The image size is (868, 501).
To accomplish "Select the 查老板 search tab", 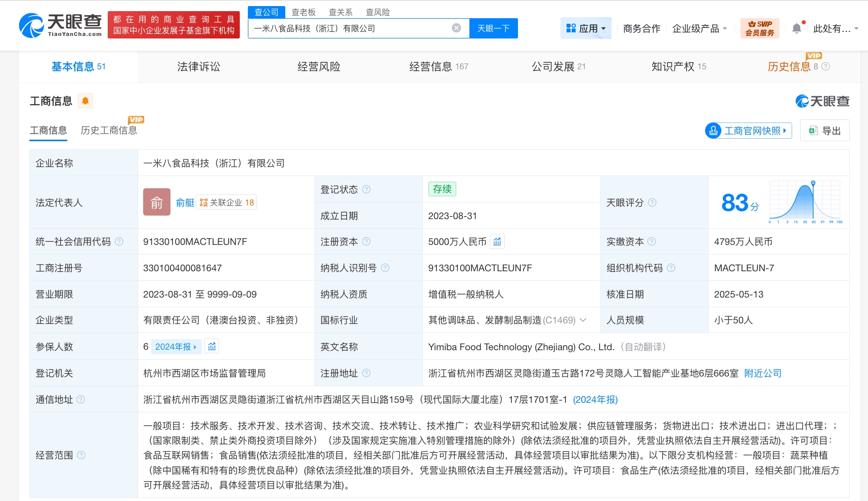I will (303, 12).
